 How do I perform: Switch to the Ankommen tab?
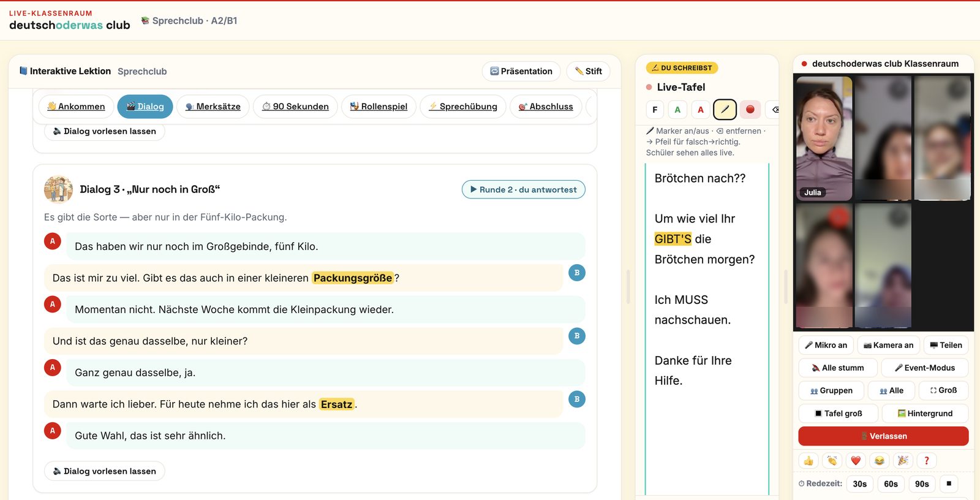click(x=76, y=107)
